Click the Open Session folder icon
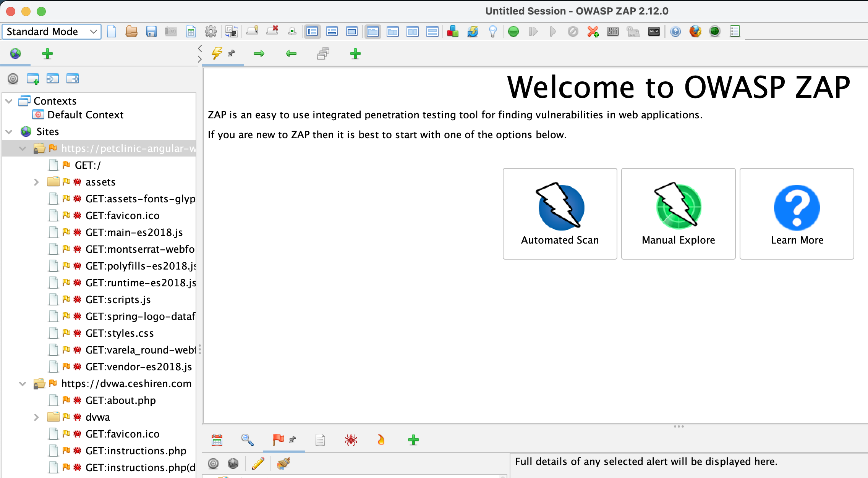Image resolution: width=868 pixels, height=478 pixels. [x=131, y=32]
